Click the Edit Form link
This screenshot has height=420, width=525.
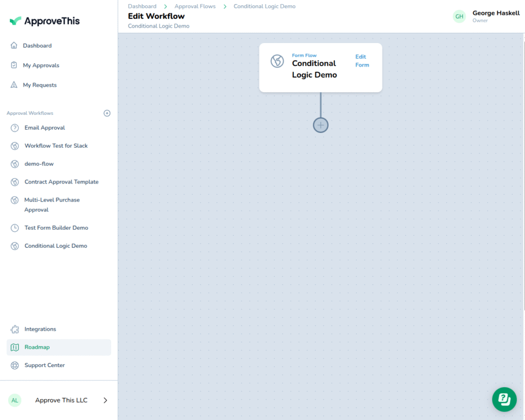click(362, 61)
